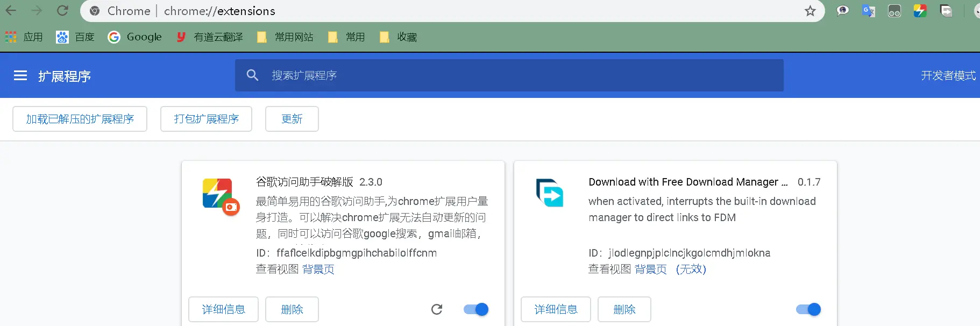The width and height of the screenshot is (980, 326).
Task: Click 加载已解压的扩展程序 button
Action: pyautogui.click(x=80, y=119)
